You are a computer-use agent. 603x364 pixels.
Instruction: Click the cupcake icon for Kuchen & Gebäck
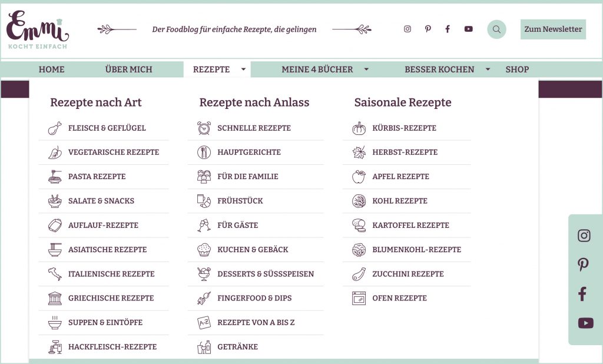(x=204, y=250)
